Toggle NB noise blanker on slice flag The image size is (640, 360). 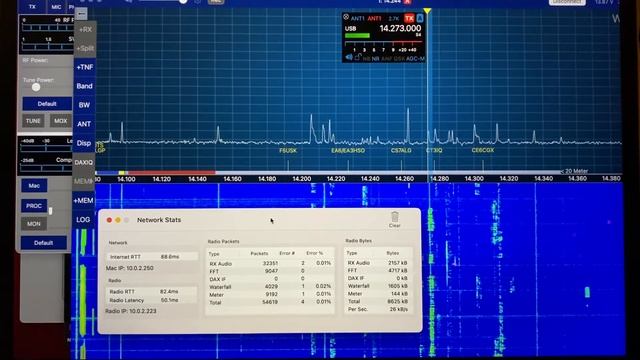pos(367,59)
